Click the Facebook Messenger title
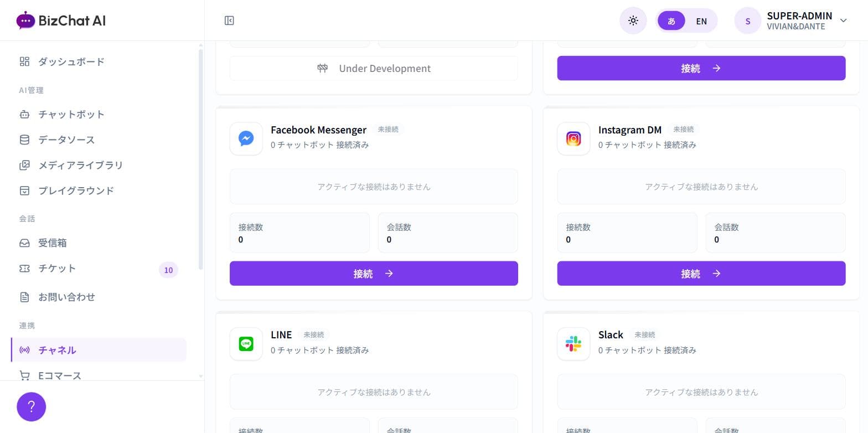This screenshot has height=433, width=868. [x=318, y=130]
